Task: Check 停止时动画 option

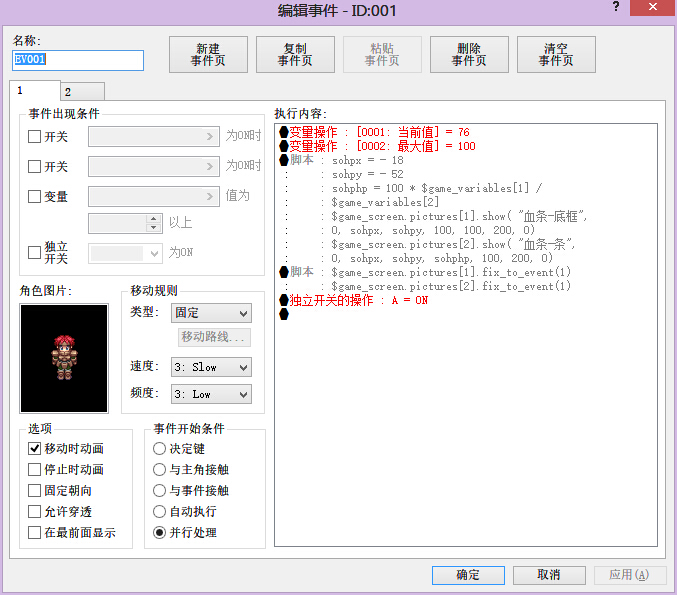Action: (34, 469)
